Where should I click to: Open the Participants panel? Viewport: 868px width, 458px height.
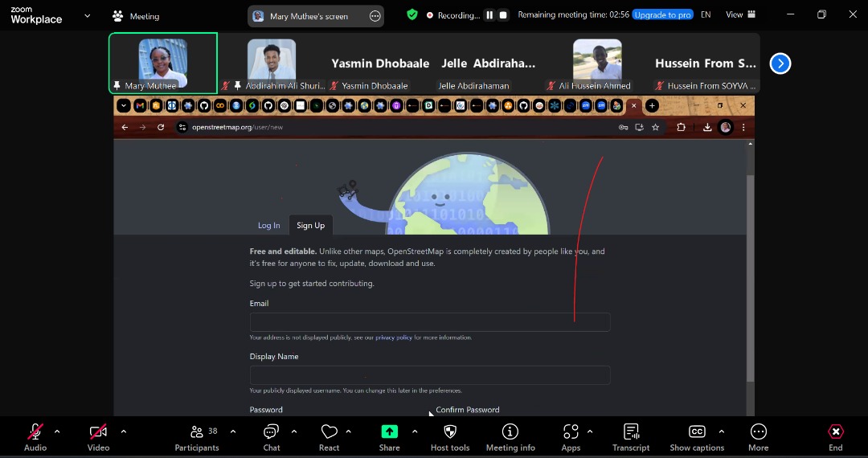(197, 438)
